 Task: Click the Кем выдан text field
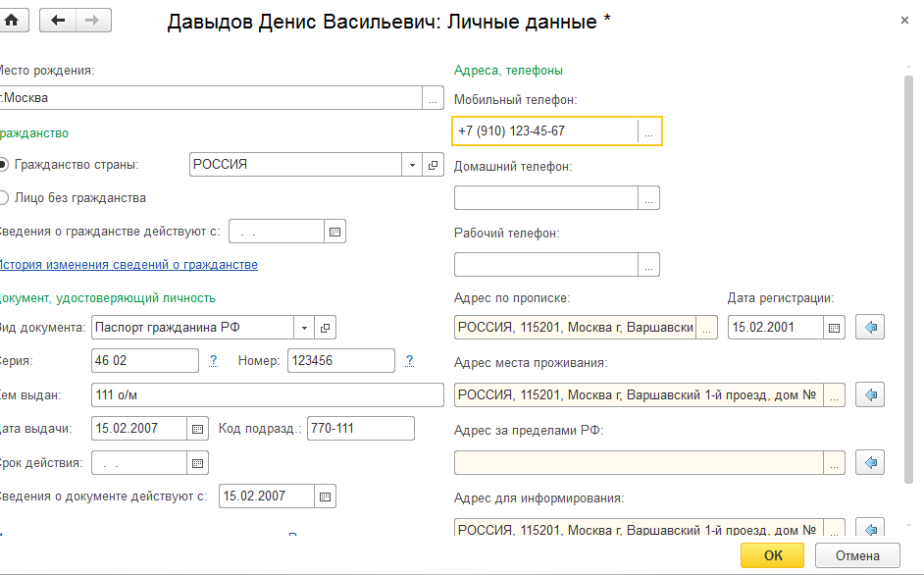[267, 395]
